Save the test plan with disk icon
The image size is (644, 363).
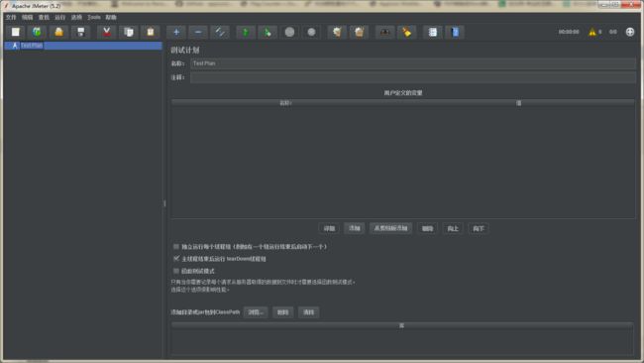coord(81,32)
